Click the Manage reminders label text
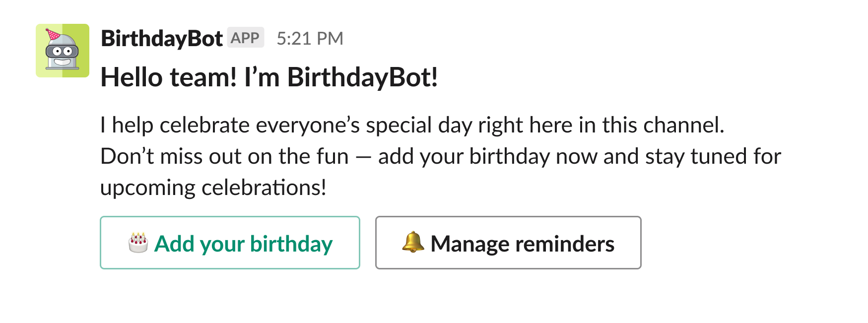This screenshot has width=868, height=323. pyautogui.click(x=523, y=243)
